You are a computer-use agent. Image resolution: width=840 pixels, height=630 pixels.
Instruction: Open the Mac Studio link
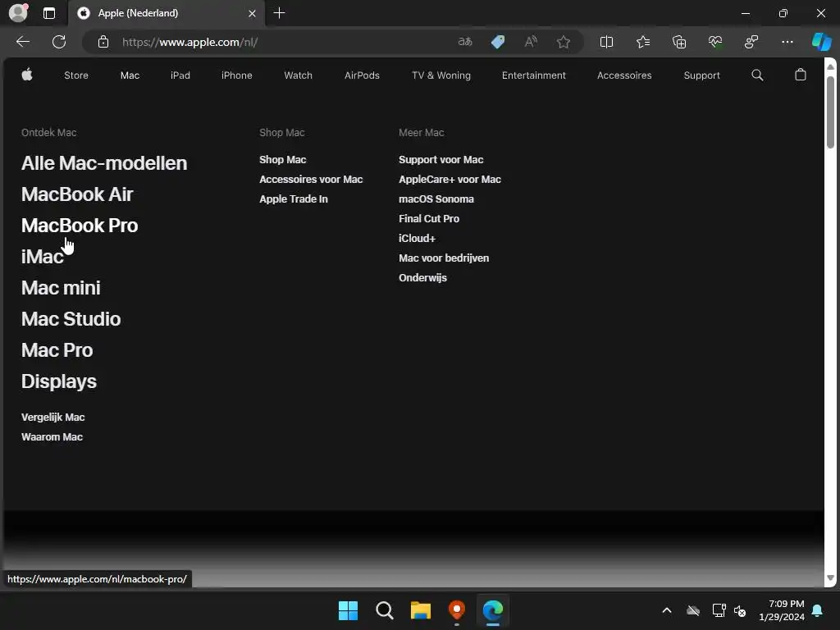pyautogui.click(x=71, y=319)
